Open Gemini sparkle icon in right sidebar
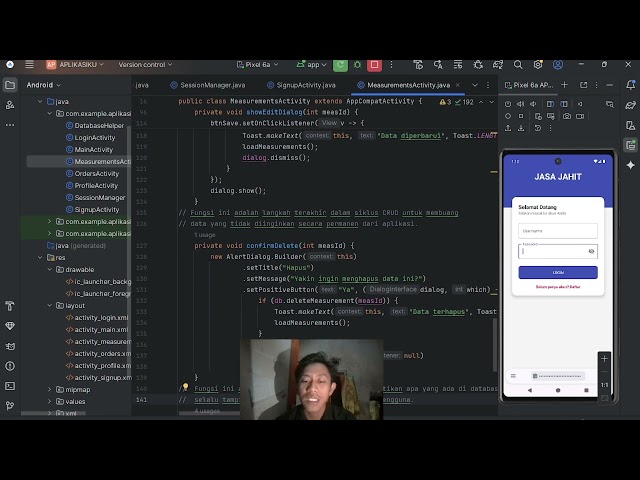 [631, 165]
